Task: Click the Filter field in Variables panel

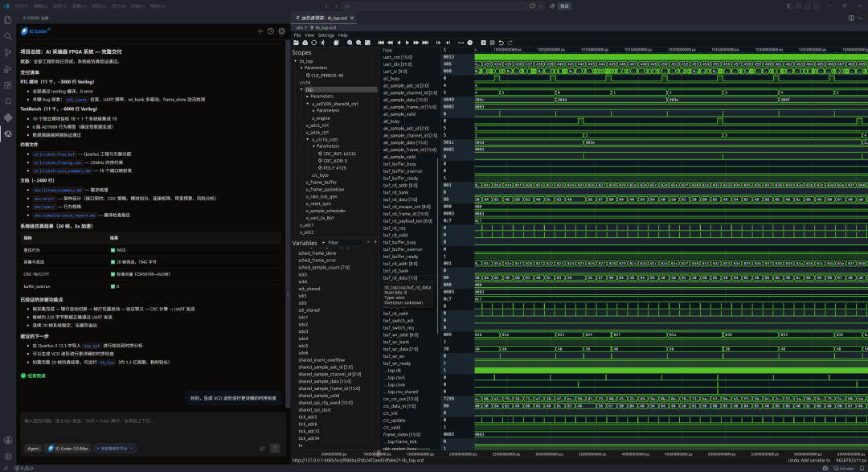Action: point(346,243)
